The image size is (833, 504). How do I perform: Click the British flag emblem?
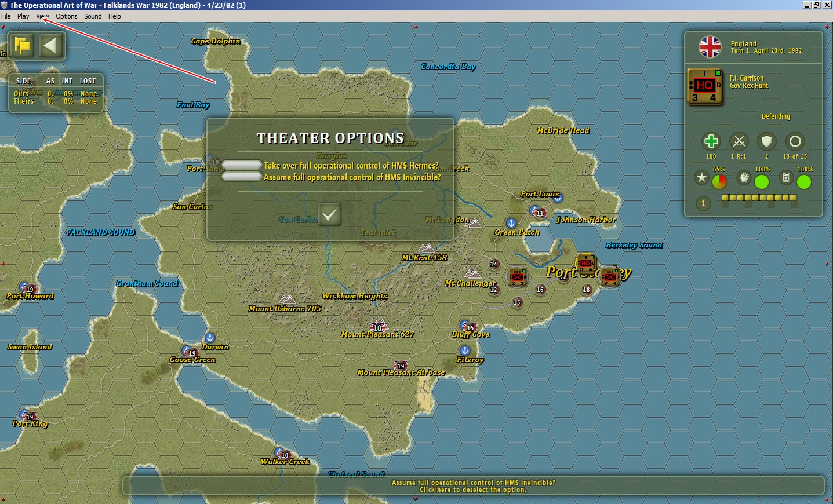tap(710, 47)
